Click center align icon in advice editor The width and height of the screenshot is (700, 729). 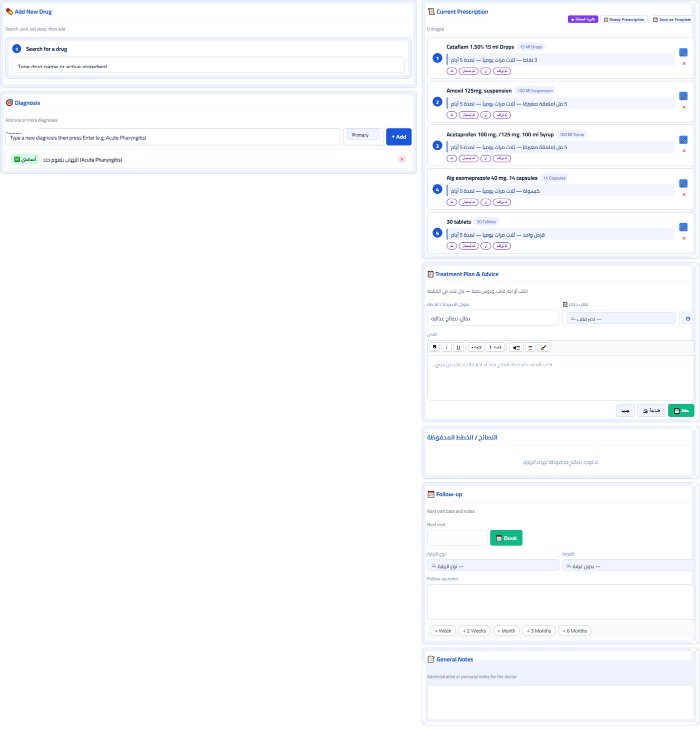coord(530,347)
